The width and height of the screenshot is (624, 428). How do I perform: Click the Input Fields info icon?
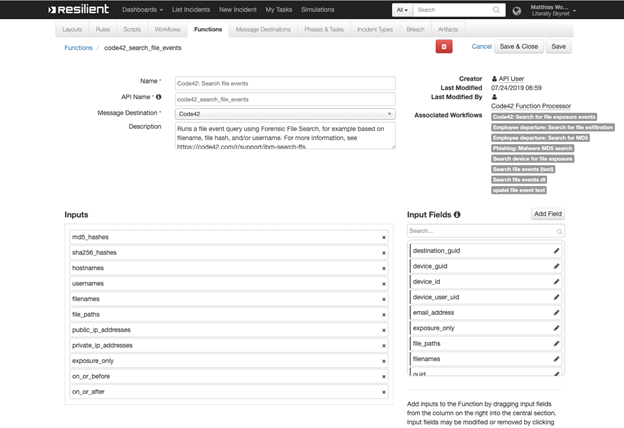457,215
